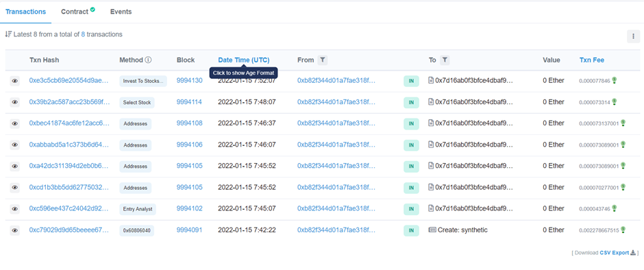
Task: Open the three-dot options menu
Action: (633, 36)
